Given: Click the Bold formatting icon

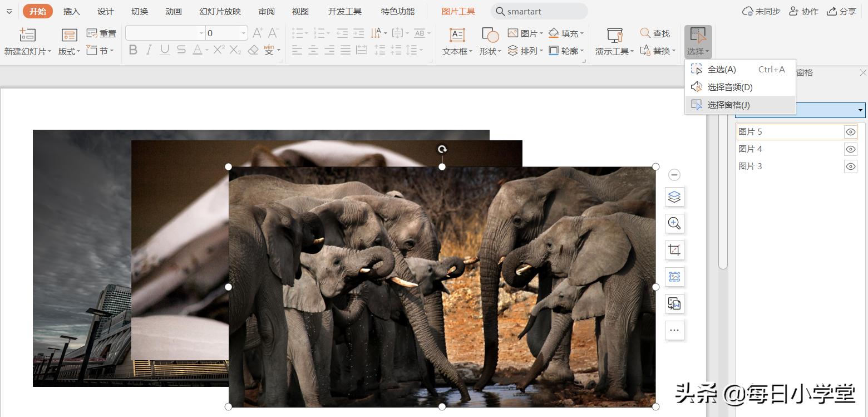Looking at the screenshot, I should [x=133, y=50].
